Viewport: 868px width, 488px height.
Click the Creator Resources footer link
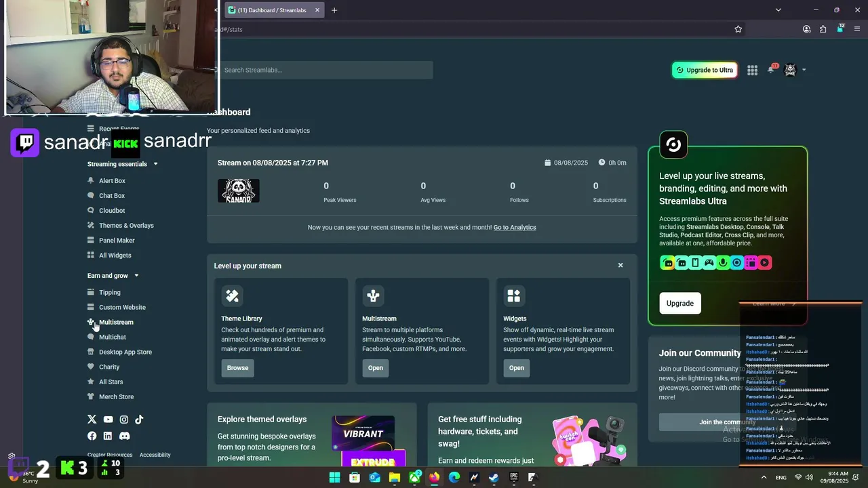[110, 455]
